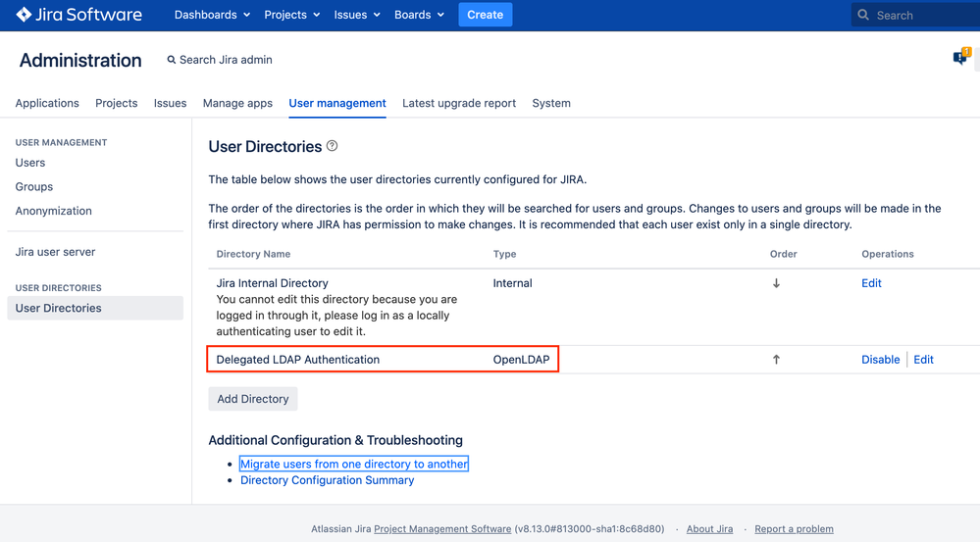Select the User management tab
This screenshot has width=980, height=542.
coord(337,103)
